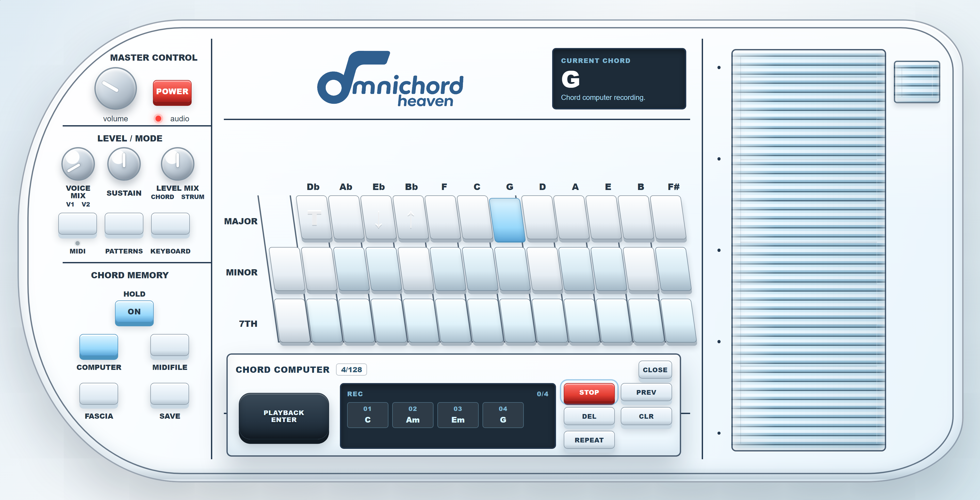The width and height of the screenshot is (980, 500).
Task: Click the PREV step button
Action: [x=646, y=392]
